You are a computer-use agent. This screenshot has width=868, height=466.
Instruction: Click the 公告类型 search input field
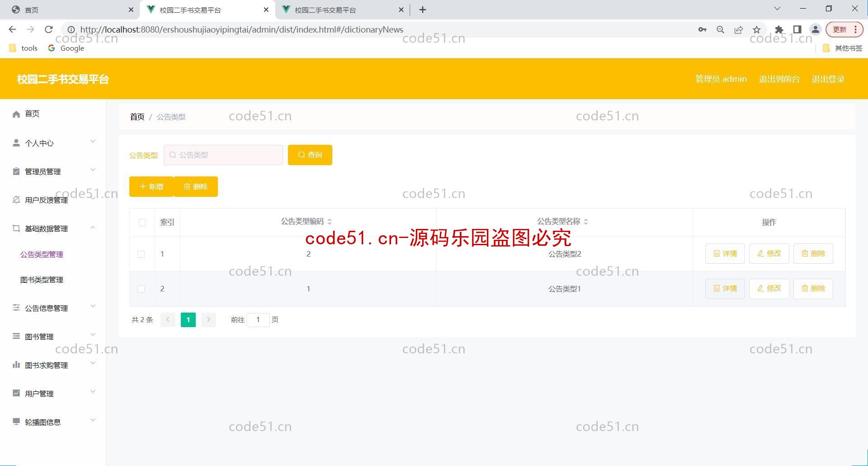click(x=223, y=155)
